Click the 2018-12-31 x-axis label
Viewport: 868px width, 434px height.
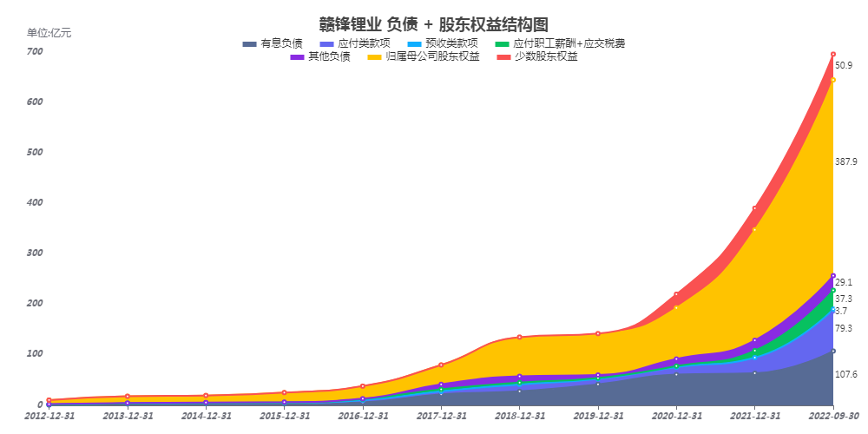519,416
